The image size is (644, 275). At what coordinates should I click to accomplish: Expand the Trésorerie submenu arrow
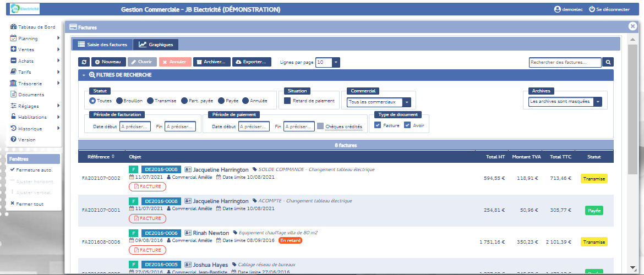[58, 83]
